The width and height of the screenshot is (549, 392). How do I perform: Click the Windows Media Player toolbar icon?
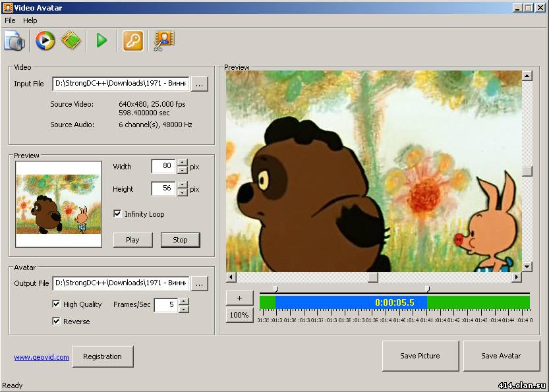[45, 41]
